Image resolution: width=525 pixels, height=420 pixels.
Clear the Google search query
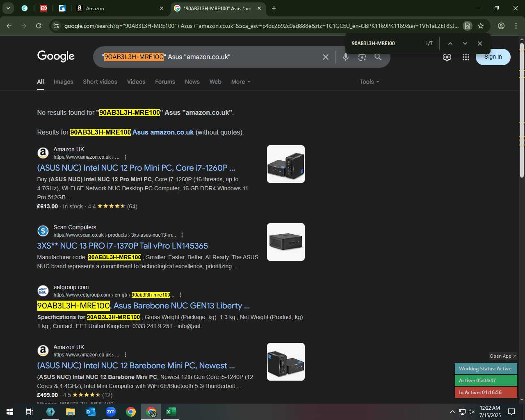(x=326, y=57)
